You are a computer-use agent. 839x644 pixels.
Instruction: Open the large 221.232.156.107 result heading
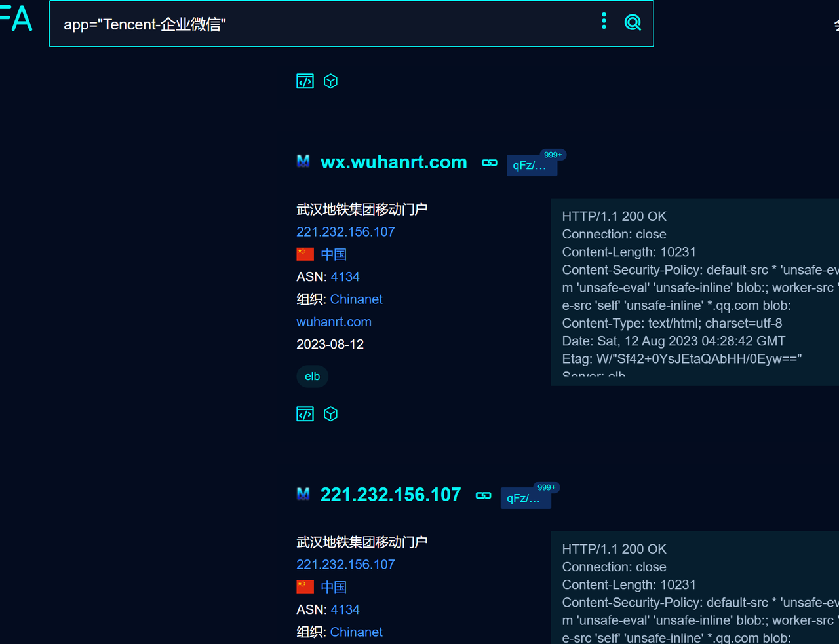391,495
